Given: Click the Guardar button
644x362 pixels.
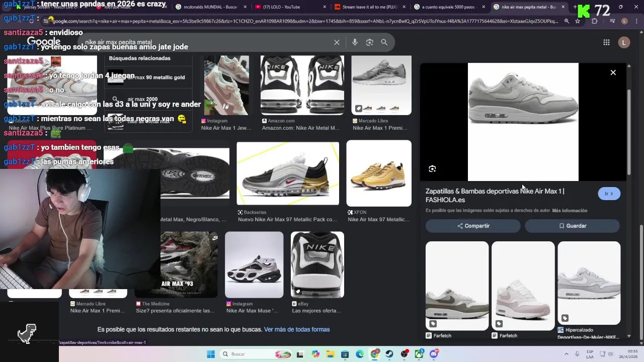Looking at the screenshot, I should pyautogui.click(x=572, y=226).
